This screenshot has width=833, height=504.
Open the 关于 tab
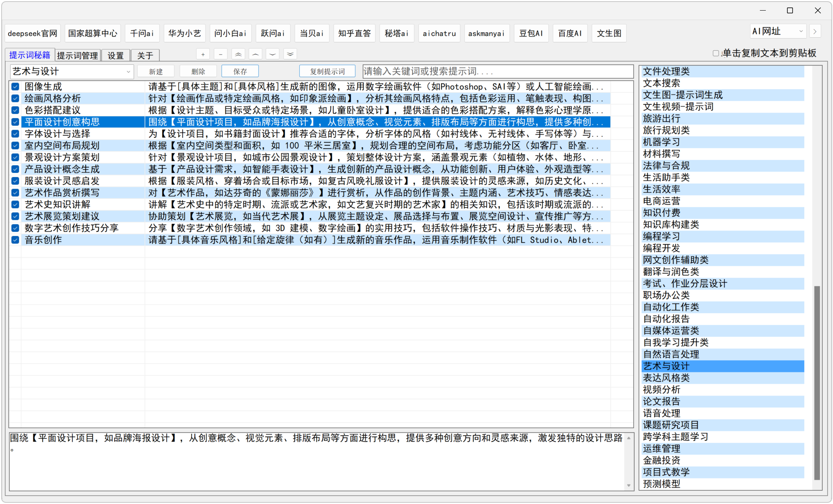coord(145,55)
